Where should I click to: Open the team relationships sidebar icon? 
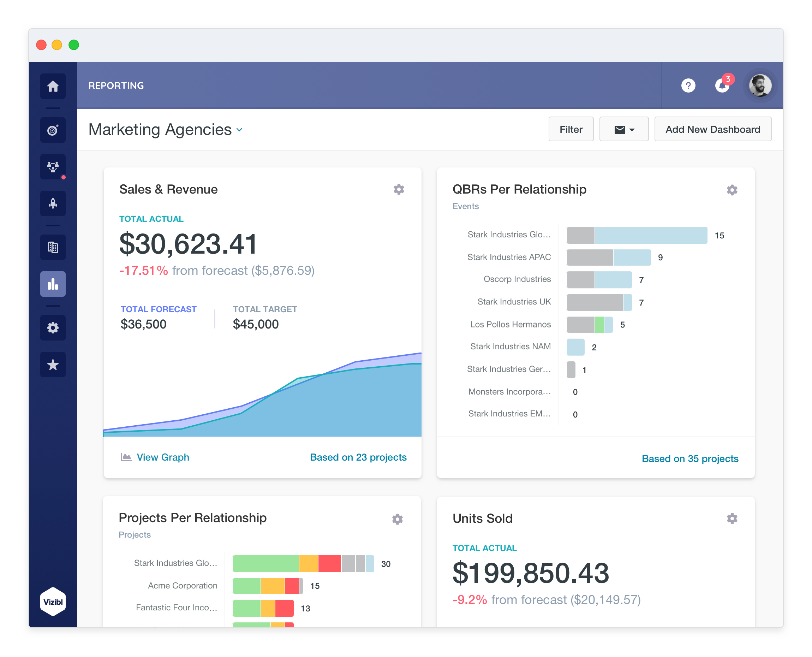(53, 166)
